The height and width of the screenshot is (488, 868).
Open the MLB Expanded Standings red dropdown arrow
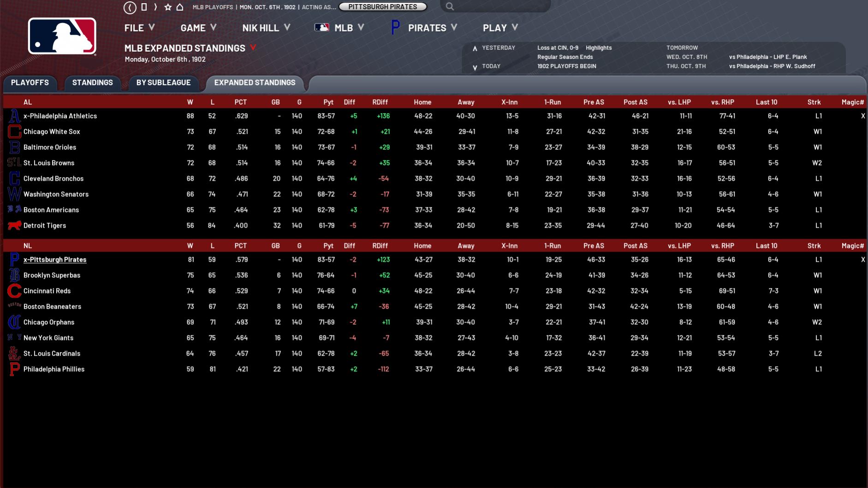(x=253, y=47)
